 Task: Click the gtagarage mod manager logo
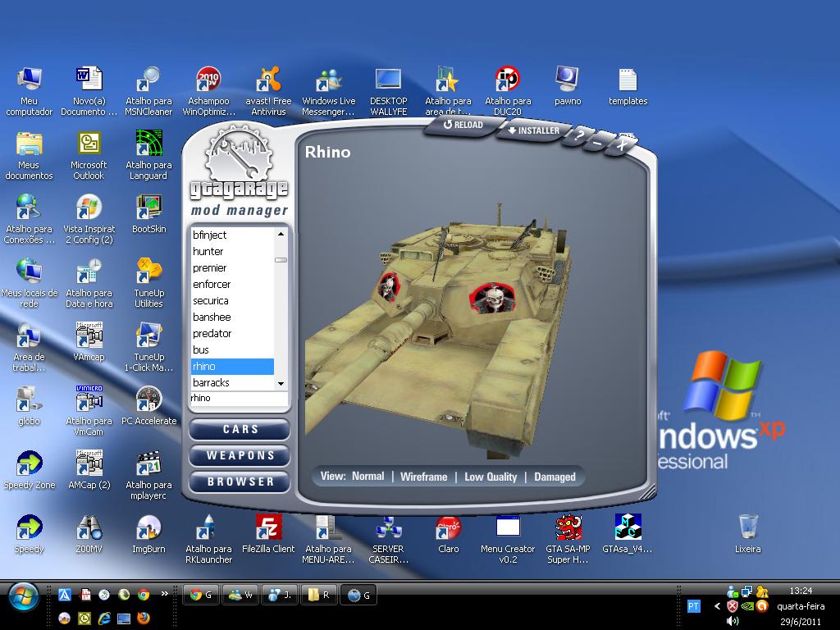(239, 171)
